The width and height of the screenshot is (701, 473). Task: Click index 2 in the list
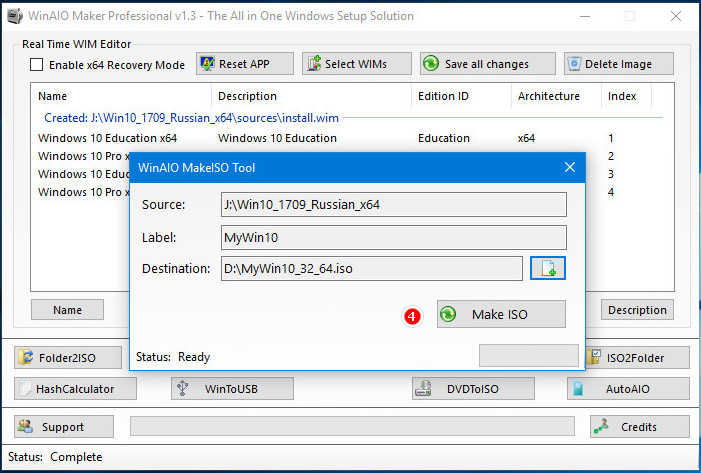611,156
